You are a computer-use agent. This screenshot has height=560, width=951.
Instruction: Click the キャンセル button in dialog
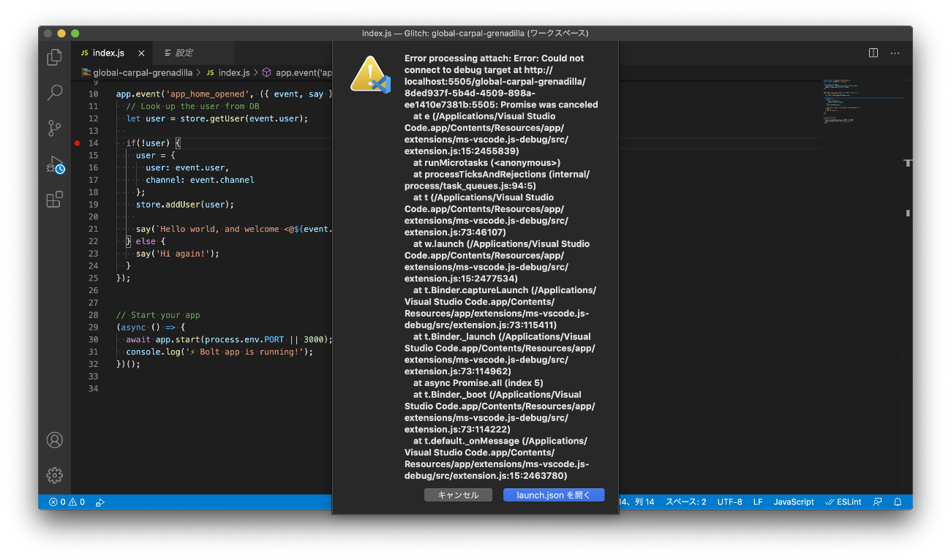(x=458, y=495)
